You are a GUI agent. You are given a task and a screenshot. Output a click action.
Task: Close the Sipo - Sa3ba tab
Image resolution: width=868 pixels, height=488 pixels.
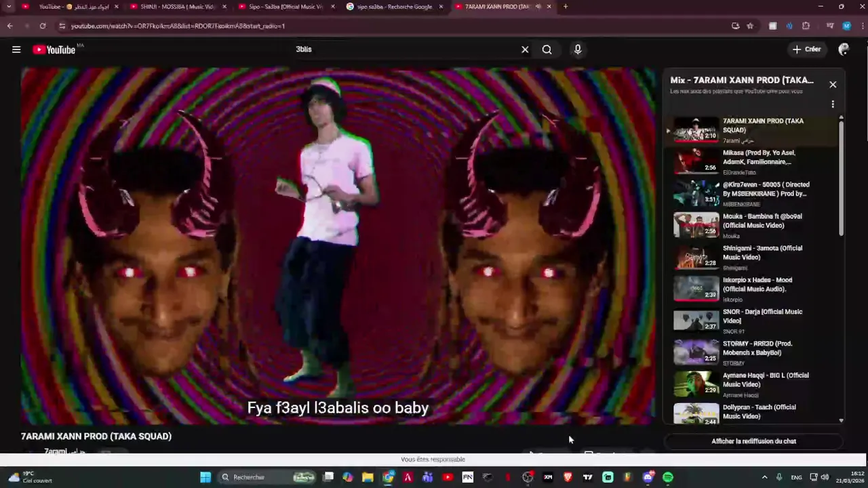[333, 7]
